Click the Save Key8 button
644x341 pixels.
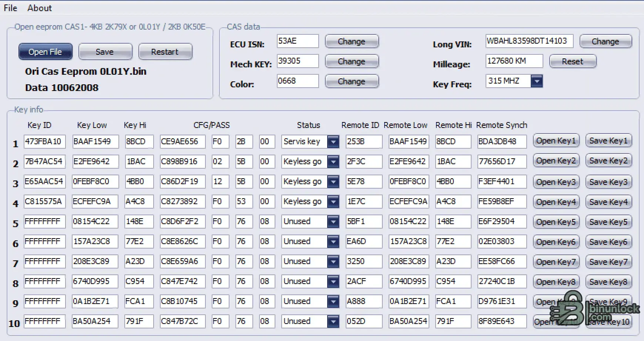tap(608, 282)
